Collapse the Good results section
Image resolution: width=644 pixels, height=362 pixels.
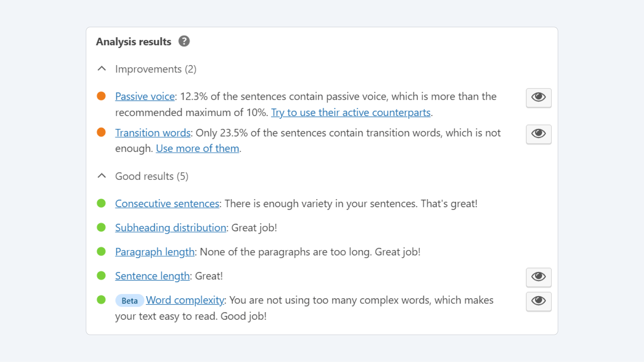coord(102,176)
